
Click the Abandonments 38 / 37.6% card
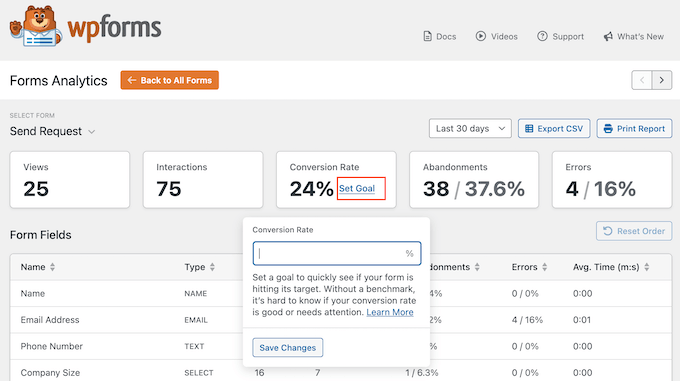[474, 180]
